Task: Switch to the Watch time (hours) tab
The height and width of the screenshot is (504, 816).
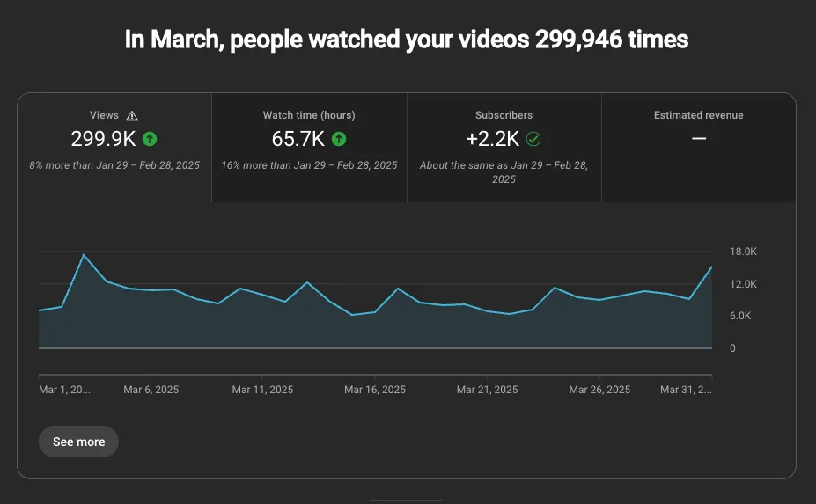Action: coord(309,148)
